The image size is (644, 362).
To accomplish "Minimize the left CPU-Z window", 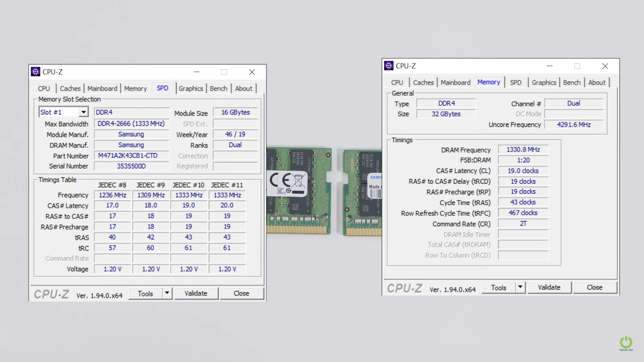I will tap(197, 72).
